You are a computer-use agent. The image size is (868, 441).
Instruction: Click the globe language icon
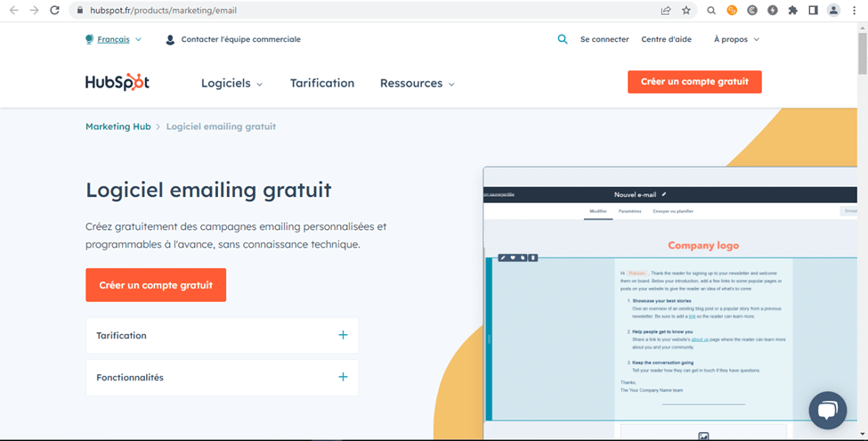coord(90,39)
